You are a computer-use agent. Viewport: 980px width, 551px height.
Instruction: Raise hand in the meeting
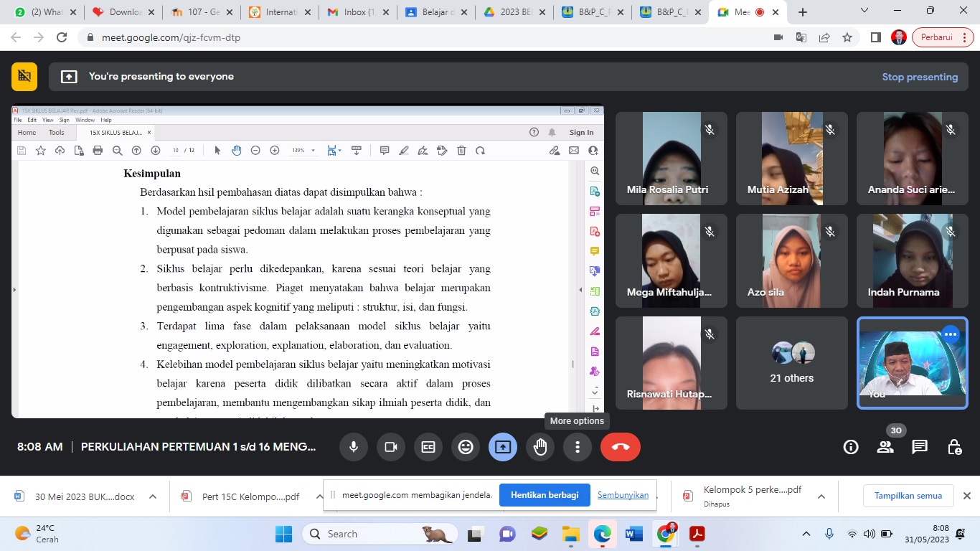click(540, 447)
